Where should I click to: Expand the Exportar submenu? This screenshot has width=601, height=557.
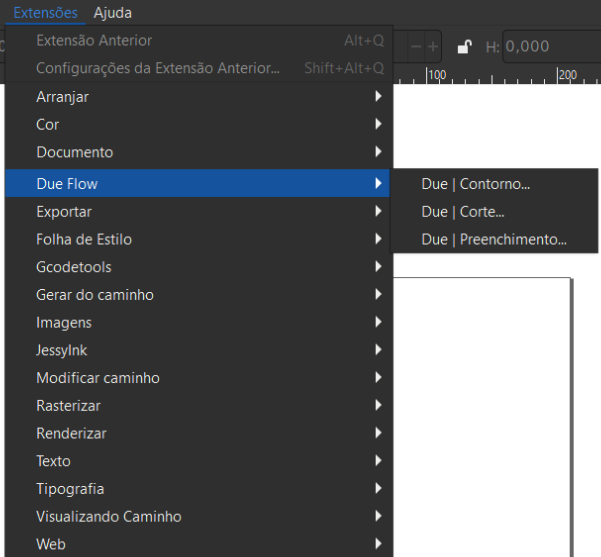197,212
